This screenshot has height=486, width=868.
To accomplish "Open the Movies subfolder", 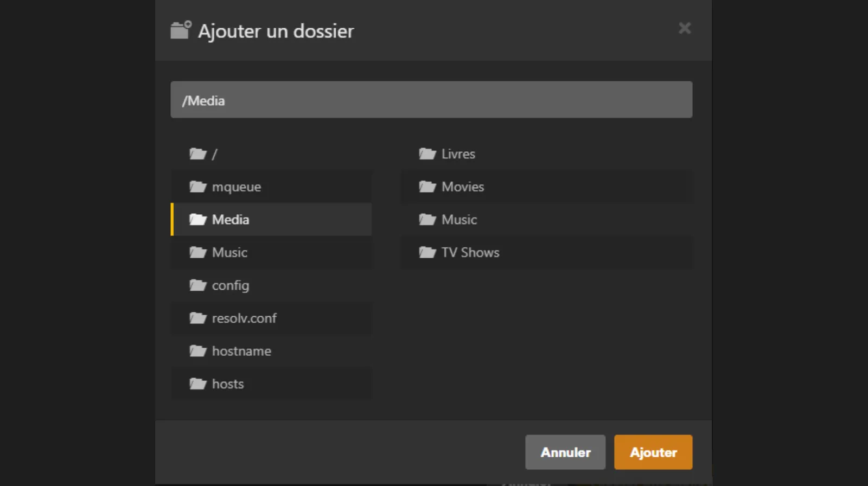I will point(462,187).
